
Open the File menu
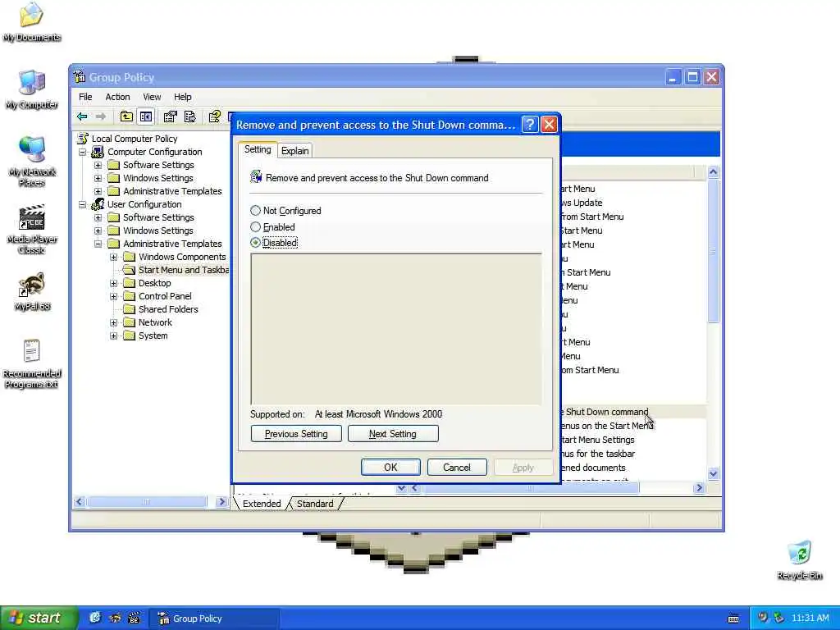point(85,97)
